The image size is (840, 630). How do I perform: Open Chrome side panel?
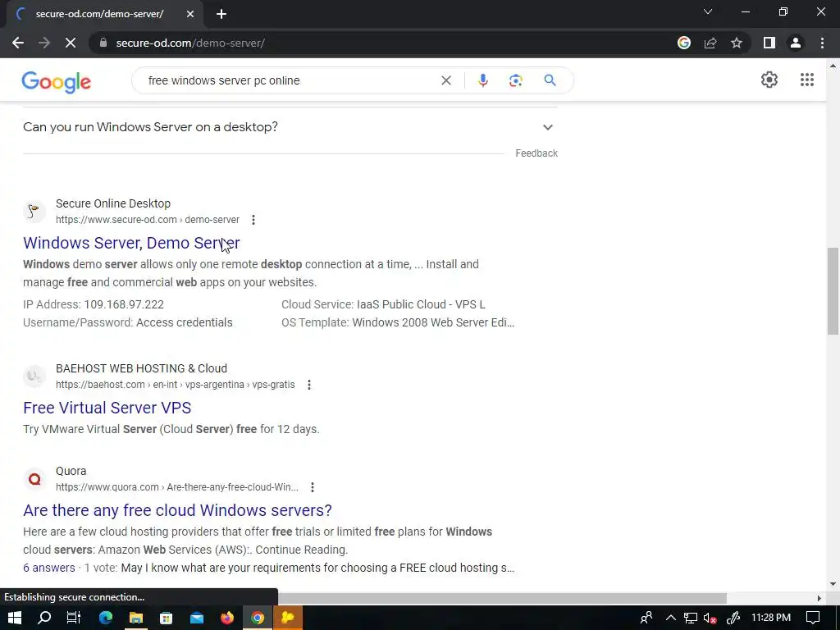(x=769, y=43)
